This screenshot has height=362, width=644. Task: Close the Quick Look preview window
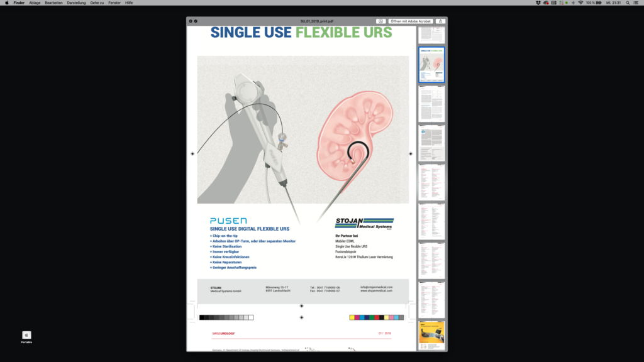pos(191,21)
